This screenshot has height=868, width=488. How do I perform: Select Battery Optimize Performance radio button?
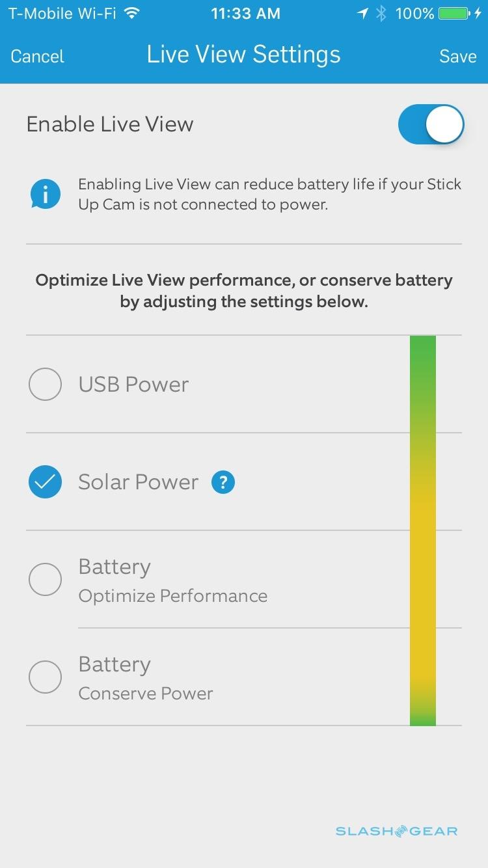pyautogui.click(x=45, y=580)
